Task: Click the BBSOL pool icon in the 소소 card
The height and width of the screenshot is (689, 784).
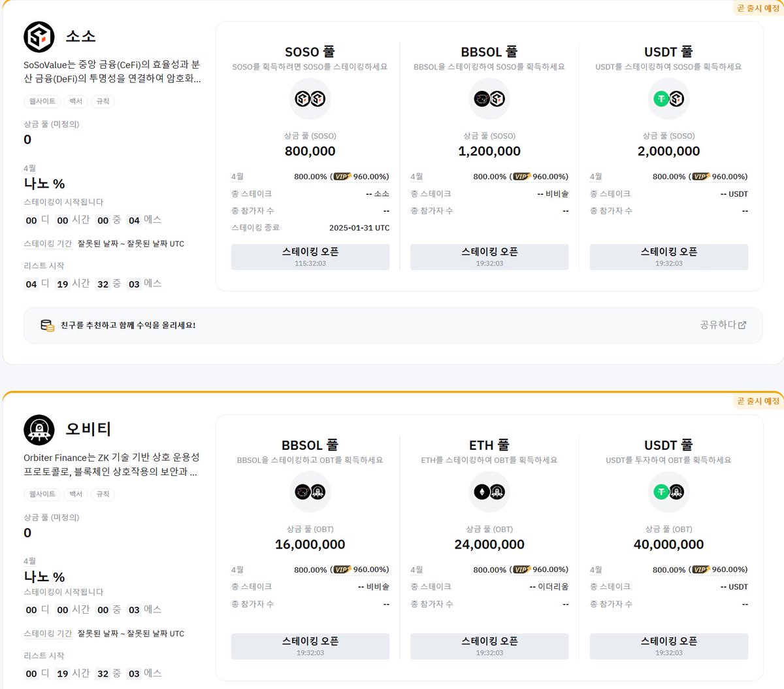Action: (x=489, y=99)
